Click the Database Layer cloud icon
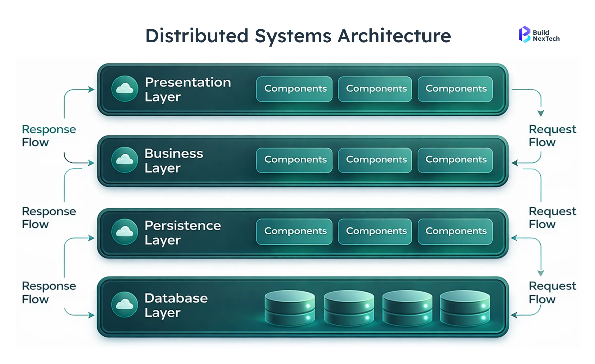The image size is (595, 364). point(124,305)
